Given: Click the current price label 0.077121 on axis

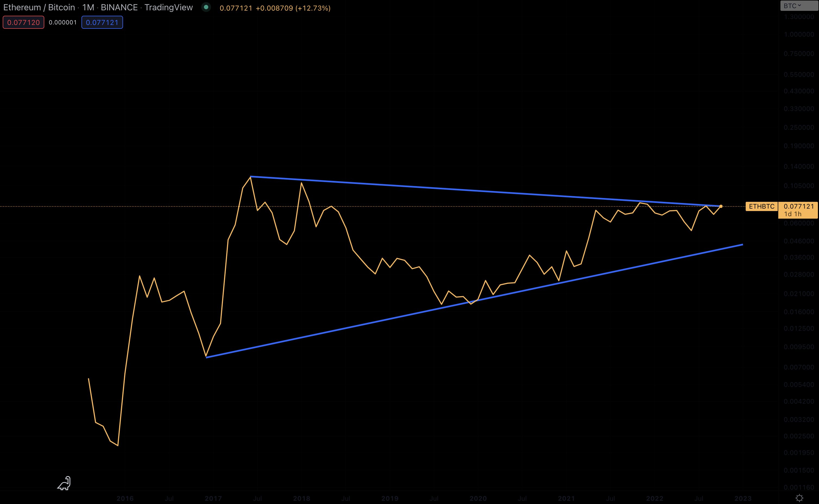Looking at the screenshot, I should click(x=799, y=206).
